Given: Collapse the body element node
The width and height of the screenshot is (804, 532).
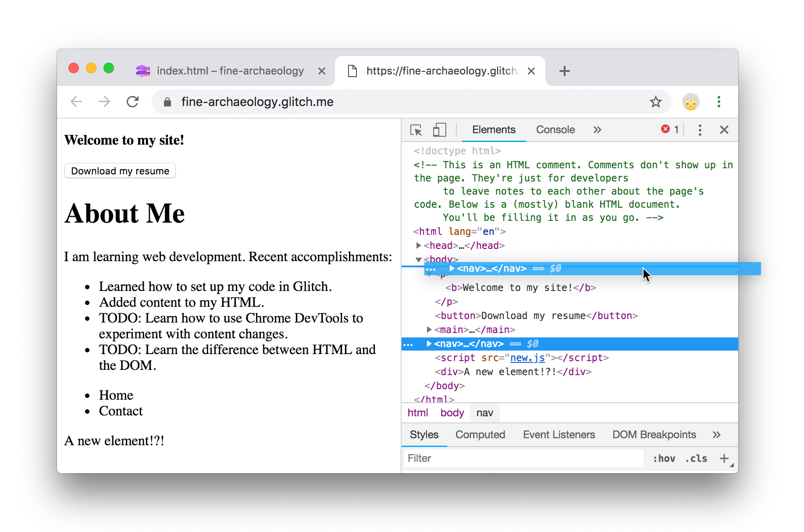Looking at the screenshot, I should click(419, 259).
